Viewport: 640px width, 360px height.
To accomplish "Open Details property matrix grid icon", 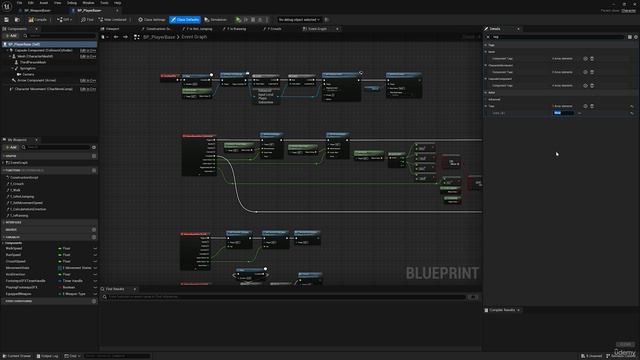I will (x=630, y=37).
